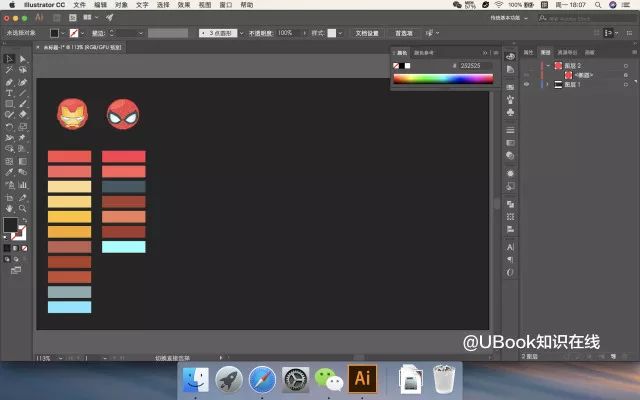Pick a color from the spectrum bar
This screenshot has height=400, width=640.
point(443,78)
